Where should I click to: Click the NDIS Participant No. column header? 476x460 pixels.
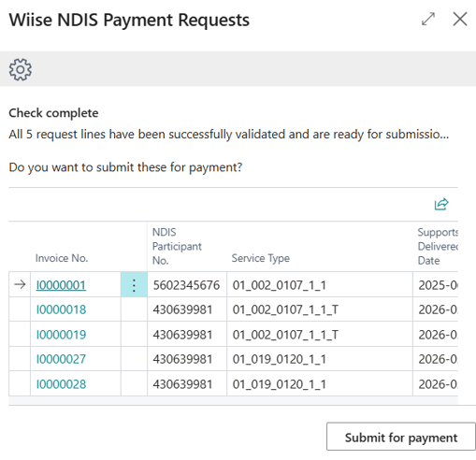pos(177,246)
